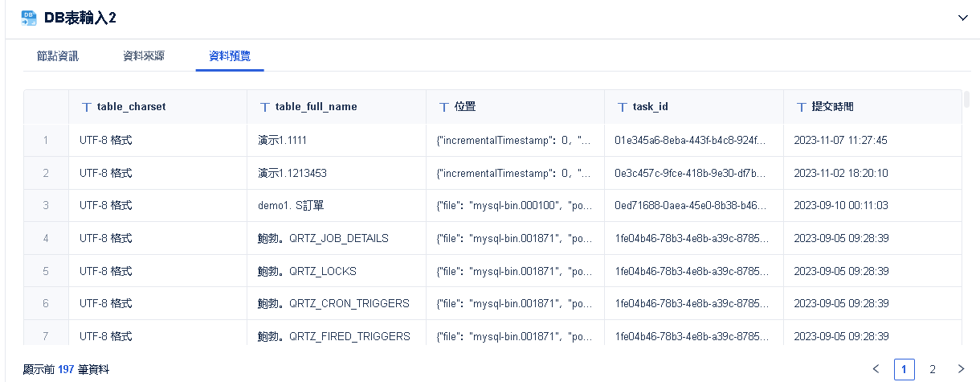Screen dimensions: 980x382
Task: Go to next page with right arrow
Action: click(x=961, y=369)
